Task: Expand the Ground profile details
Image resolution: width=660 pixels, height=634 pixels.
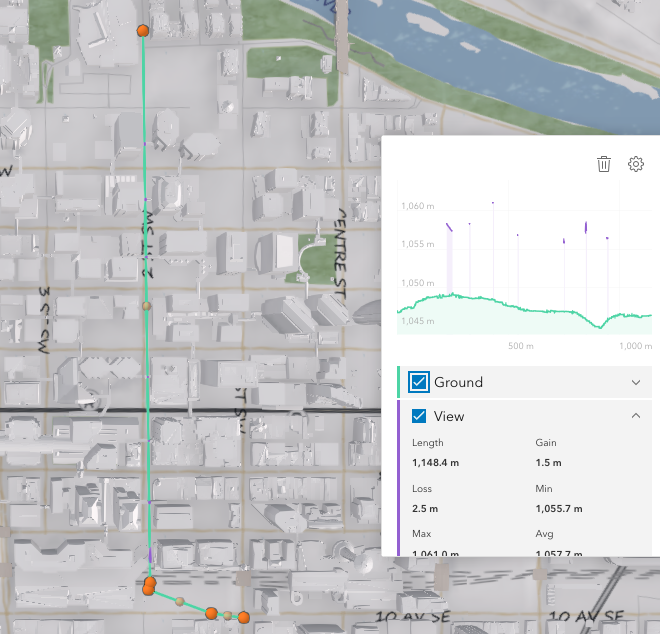Action: 636,382
